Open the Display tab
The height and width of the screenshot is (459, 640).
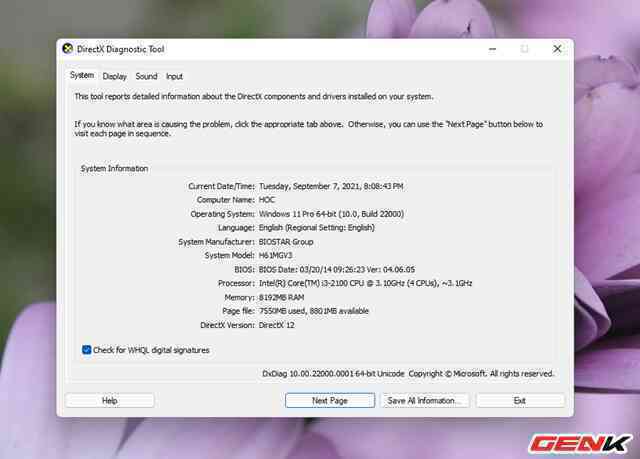pyautogui.click(x=115, y=76)
